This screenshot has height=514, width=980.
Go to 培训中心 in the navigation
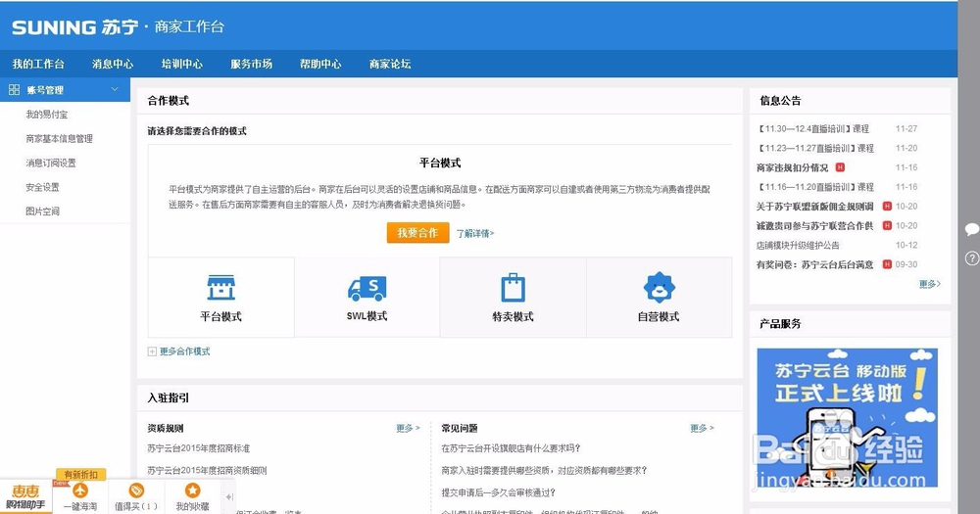point(182,64)
